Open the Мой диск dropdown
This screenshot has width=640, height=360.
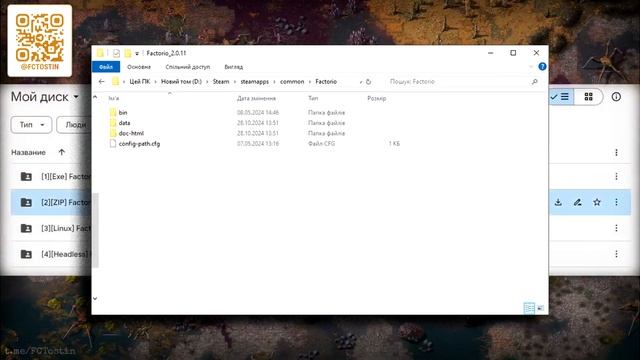76,97
